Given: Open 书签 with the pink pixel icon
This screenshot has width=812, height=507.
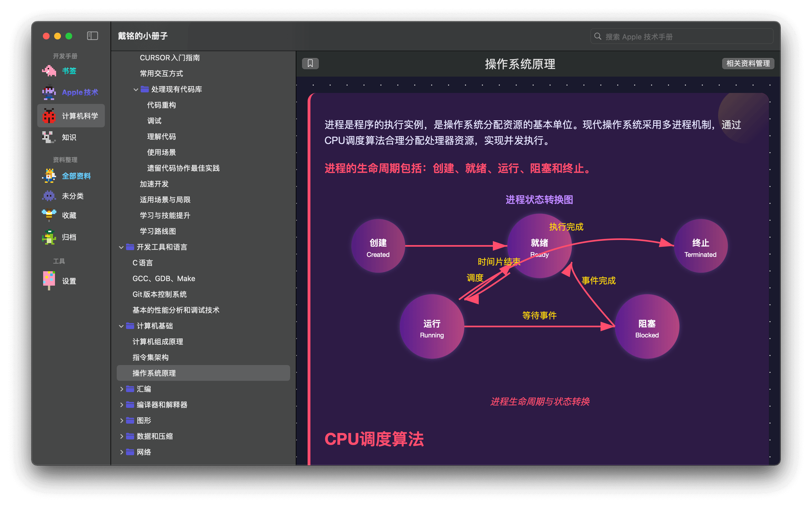Looking at the screenshot, I should click(49, 71).
